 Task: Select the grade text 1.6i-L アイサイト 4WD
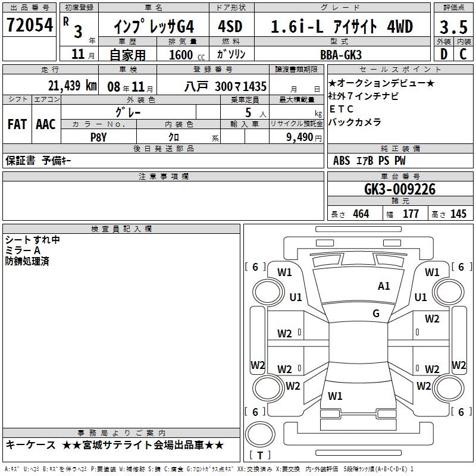tap(342, 26)
